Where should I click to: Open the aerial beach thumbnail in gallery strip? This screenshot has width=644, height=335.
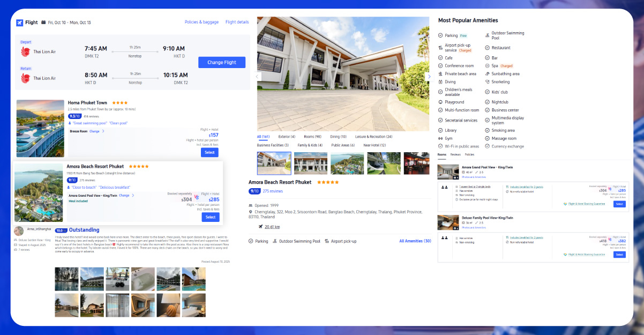click(347, 163)
